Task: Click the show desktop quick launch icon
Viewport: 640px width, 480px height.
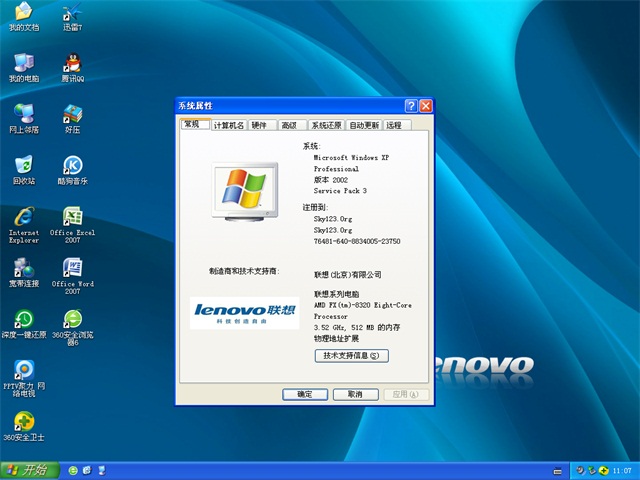Action: [101, 471]
